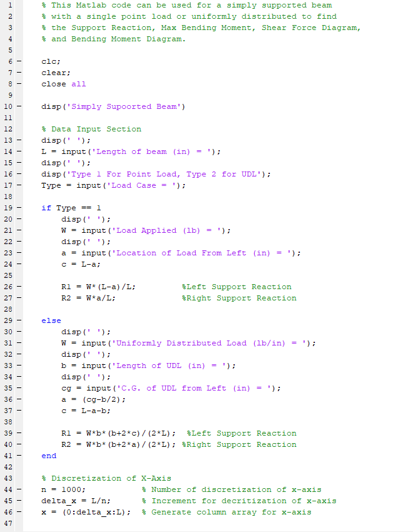Click '% Increment for decritization of x-axis' comment

(239, 501)
